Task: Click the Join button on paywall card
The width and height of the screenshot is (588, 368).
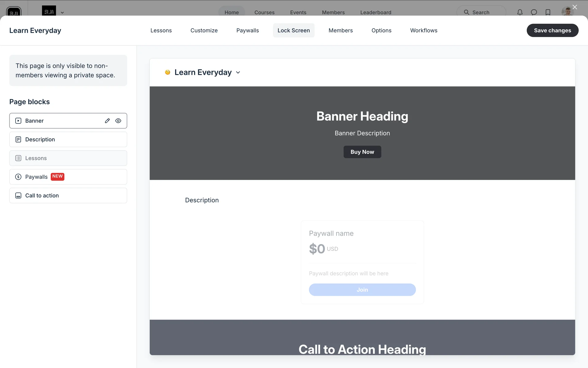Action: coord(362,290)
